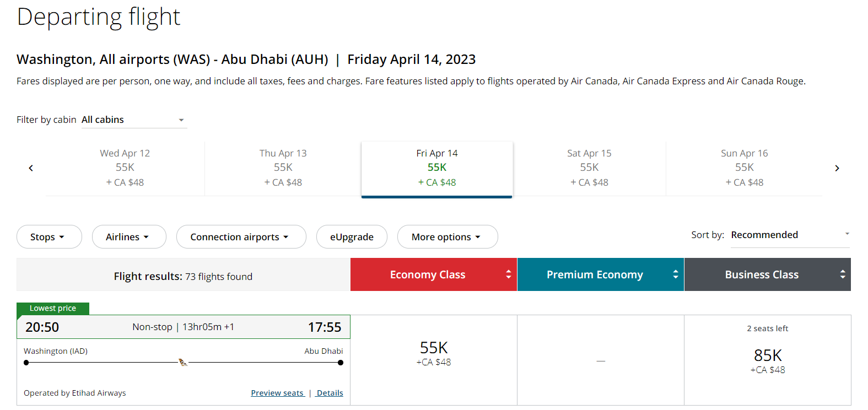Open the Stops filter dropdown

tap(49, 236)
